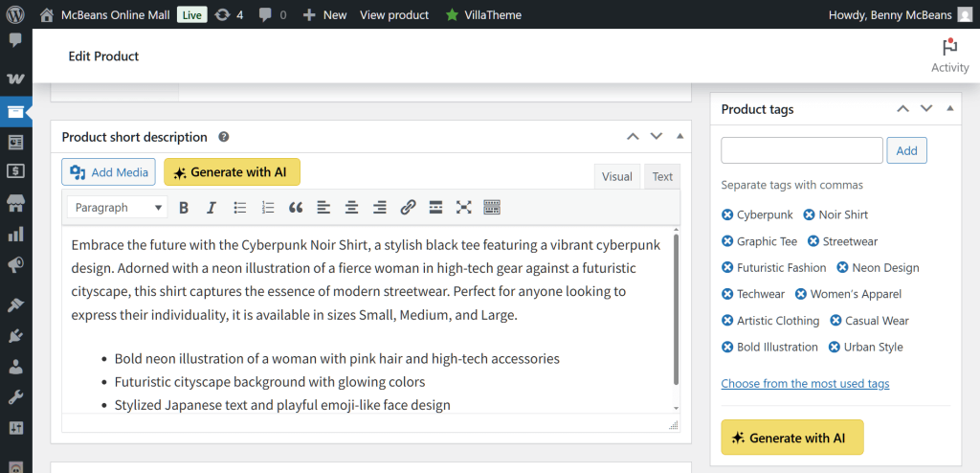Click the Add Media button
980x473 pixels.
[x=108, y=172]
